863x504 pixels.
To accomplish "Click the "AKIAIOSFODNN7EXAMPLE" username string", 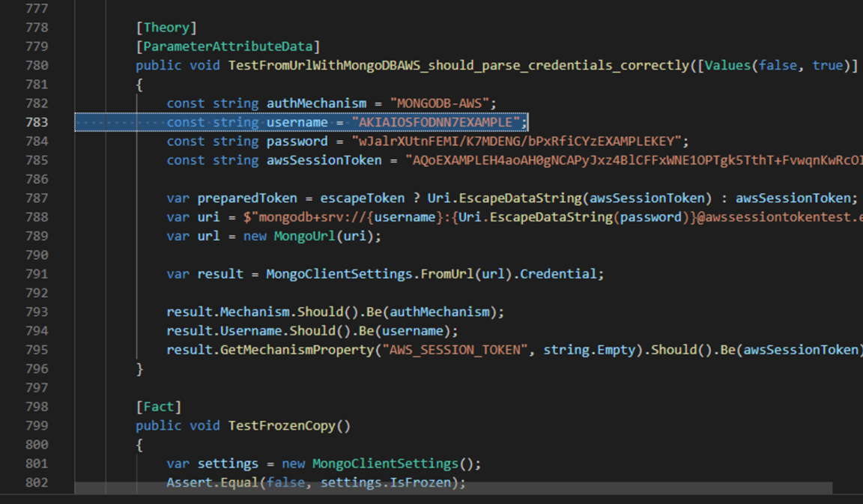I will [436, 122].
